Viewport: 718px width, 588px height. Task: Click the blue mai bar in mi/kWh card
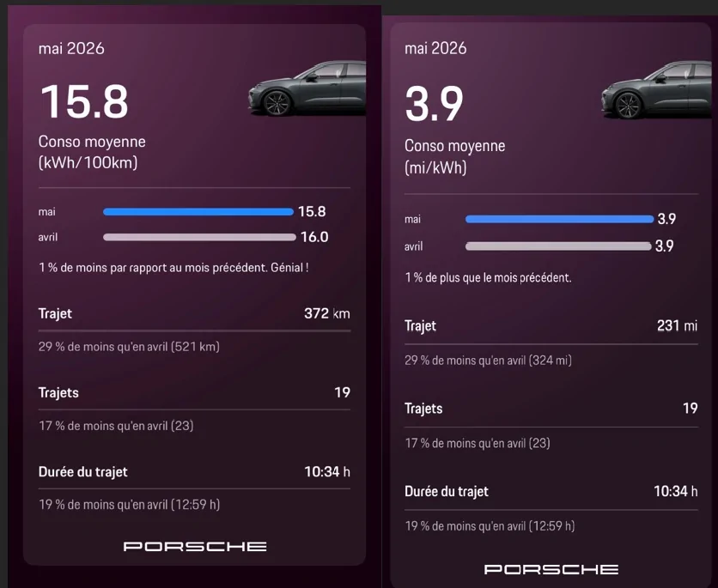(x=560, y=219)
